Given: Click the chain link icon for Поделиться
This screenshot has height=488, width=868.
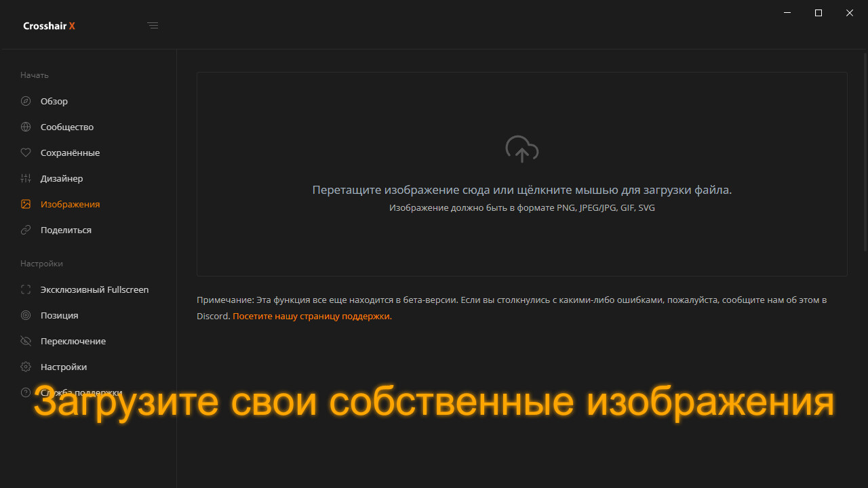Looking at the screenshot, I should [26, 230].
